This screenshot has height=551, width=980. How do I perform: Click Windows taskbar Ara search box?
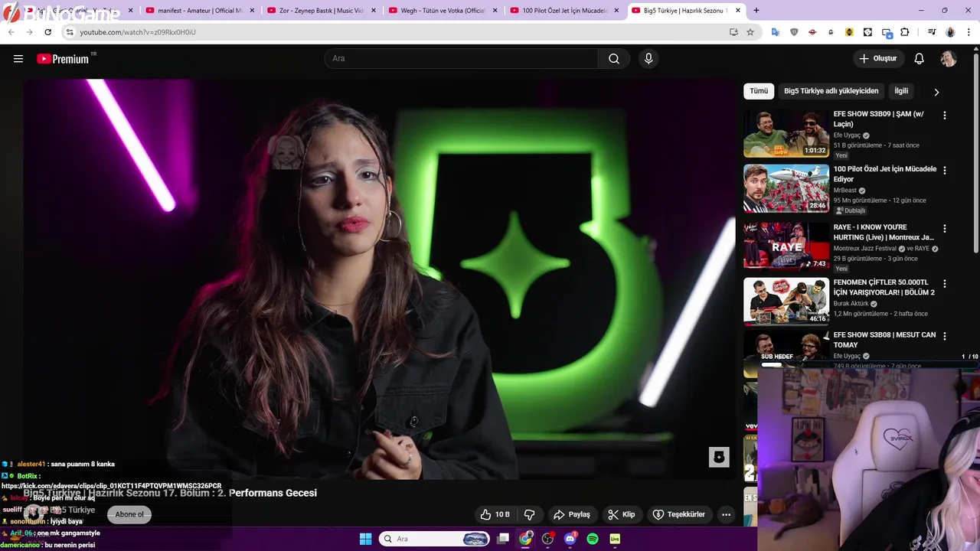[x=434, y=539]
